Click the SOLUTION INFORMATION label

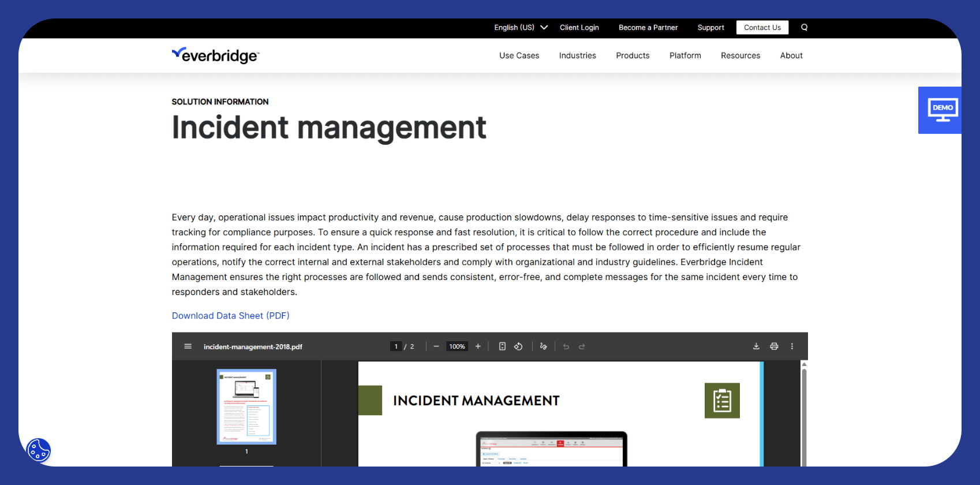pyautogui.click(x=220, y=102)
